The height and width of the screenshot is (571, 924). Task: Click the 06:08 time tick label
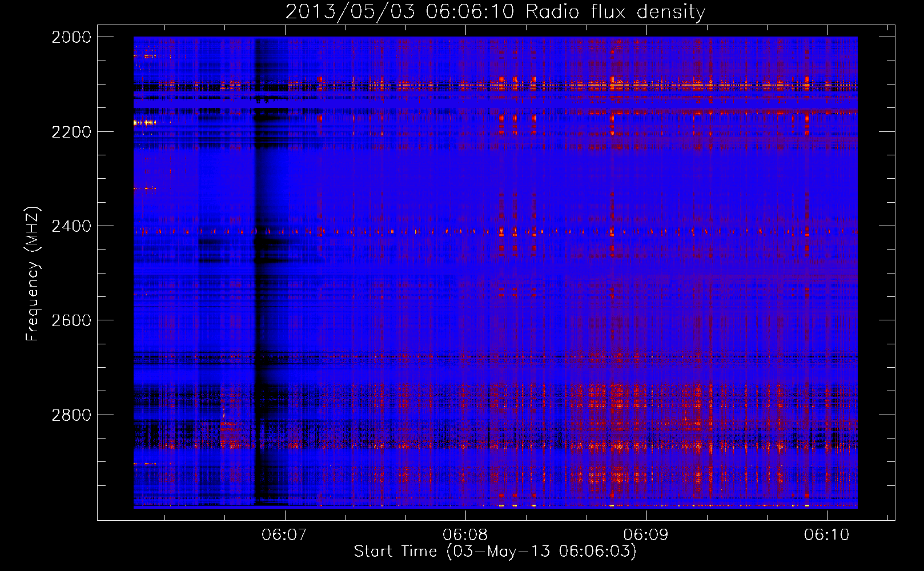465,534
